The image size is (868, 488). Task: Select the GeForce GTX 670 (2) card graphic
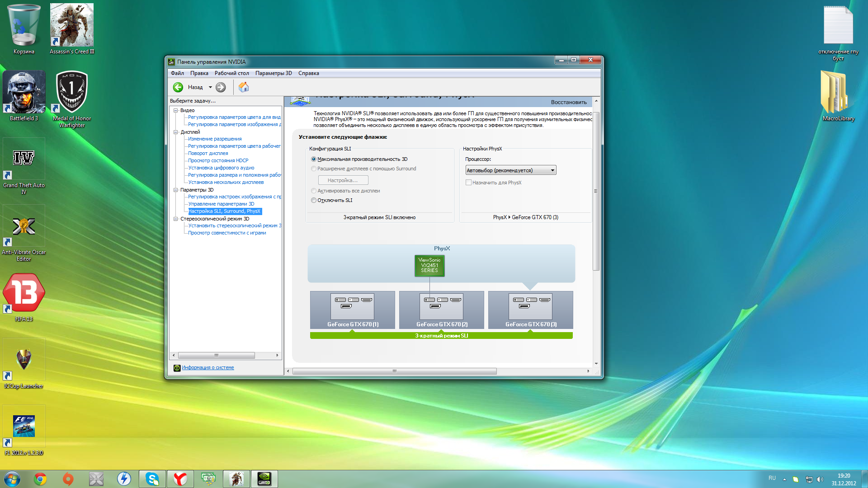[x=441, y=310]
